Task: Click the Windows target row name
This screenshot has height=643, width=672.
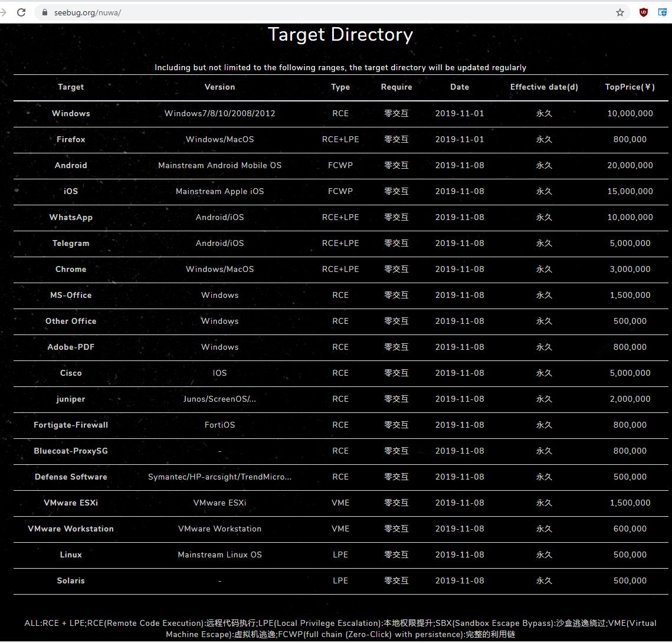Action: coord(71,113)
